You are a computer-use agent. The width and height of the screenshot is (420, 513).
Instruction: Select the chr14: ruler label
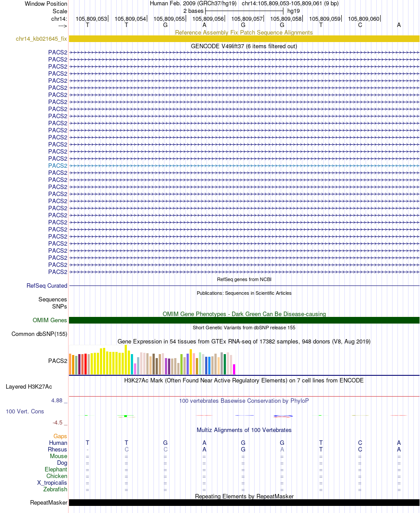point(59,19)
